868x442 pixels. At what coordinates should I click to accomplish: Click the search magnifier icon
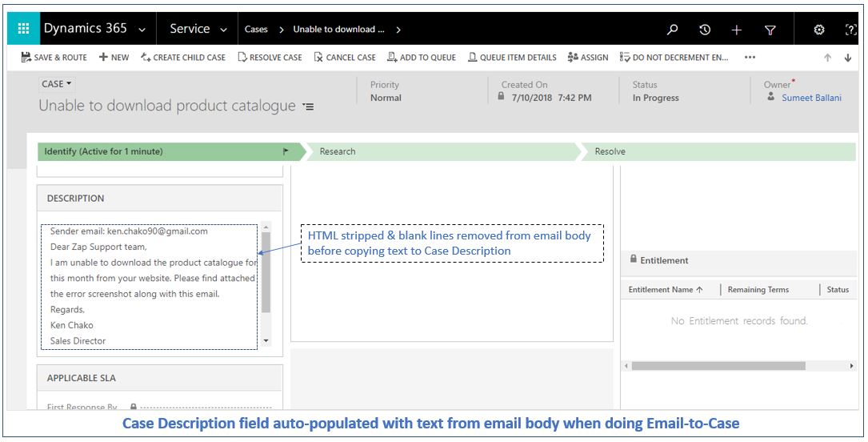pyautogui.click(x=673, y=30)
